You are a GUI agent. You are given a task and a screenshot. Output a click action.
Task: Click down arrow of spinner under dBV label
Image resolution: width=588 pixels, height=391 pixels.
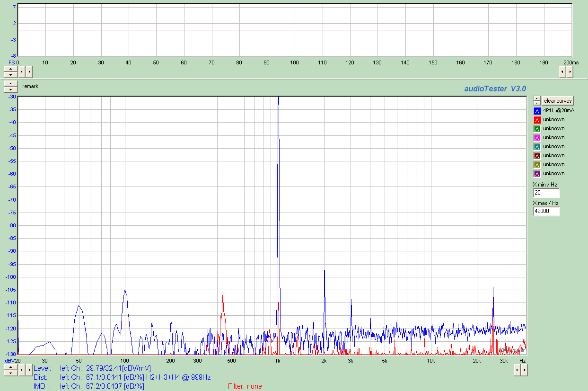[10, 373]
